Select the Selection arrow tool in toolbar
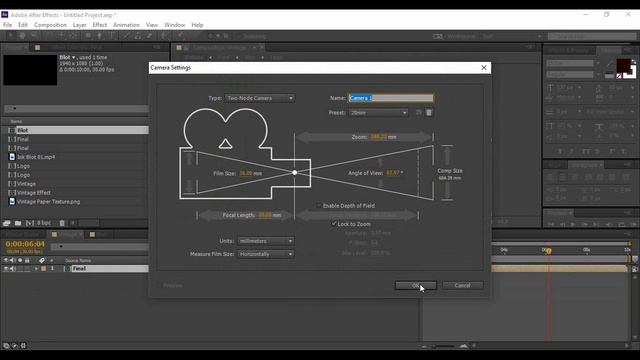640x360 pixels. coord(11,36)
